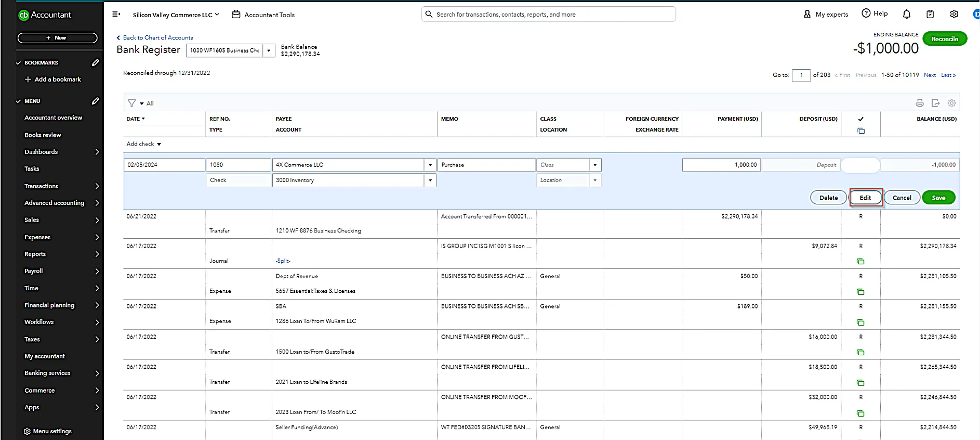Open the -Split- link on the journal row
The height and width of the screenshot is (440, 980).
click(283, 261)
